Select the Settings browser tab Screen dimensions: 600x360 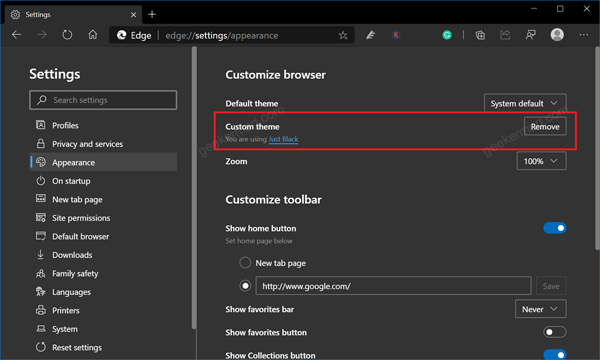click(74, 15)
